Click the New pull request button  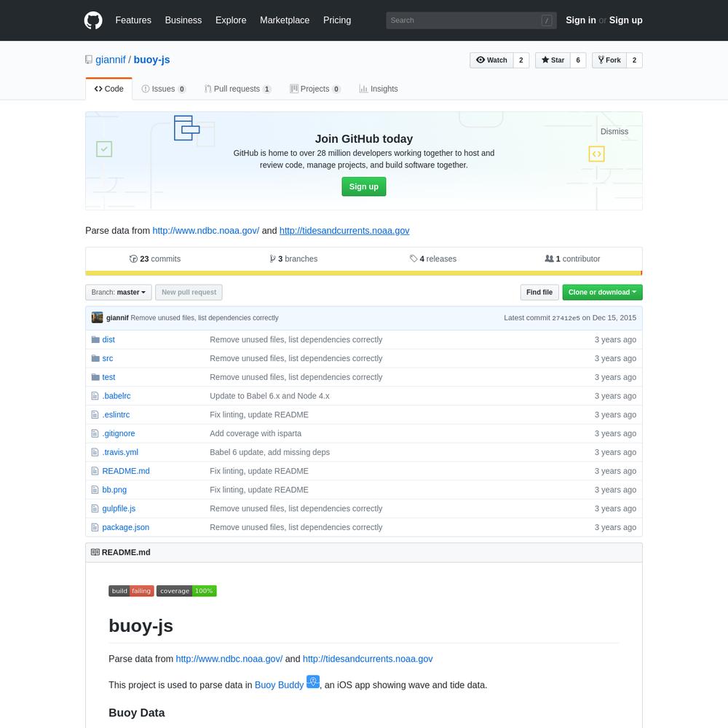pos(189,293)
